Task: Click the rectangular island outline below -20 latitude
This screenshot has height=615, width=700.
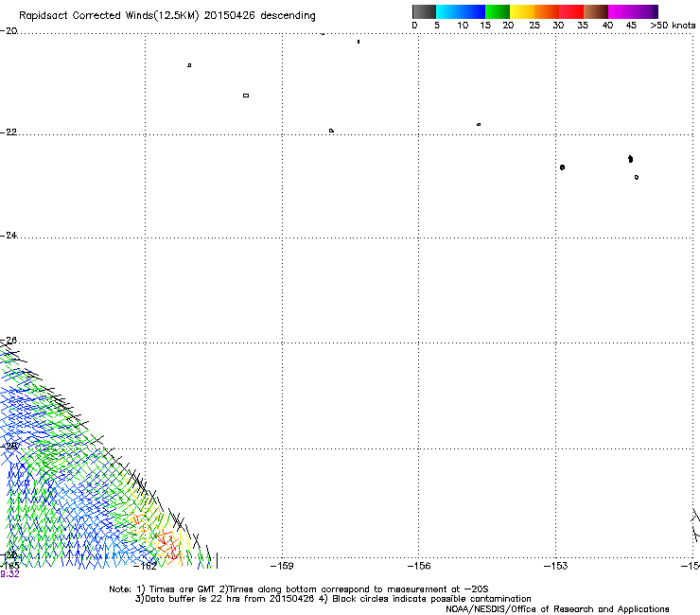Action: coord(246,96)
